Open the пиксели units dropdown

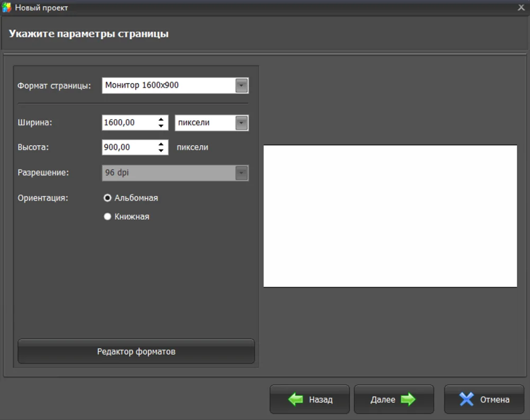(x=211, y=123)
